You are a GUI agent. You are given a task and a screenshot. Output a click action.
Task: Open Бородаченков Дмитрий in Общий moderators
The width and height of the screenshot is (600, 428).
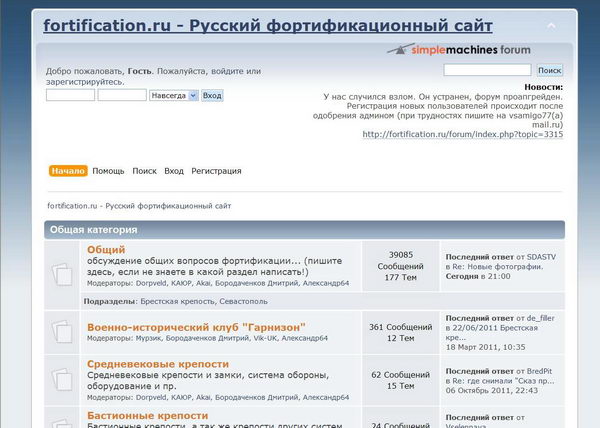point(257,283)
